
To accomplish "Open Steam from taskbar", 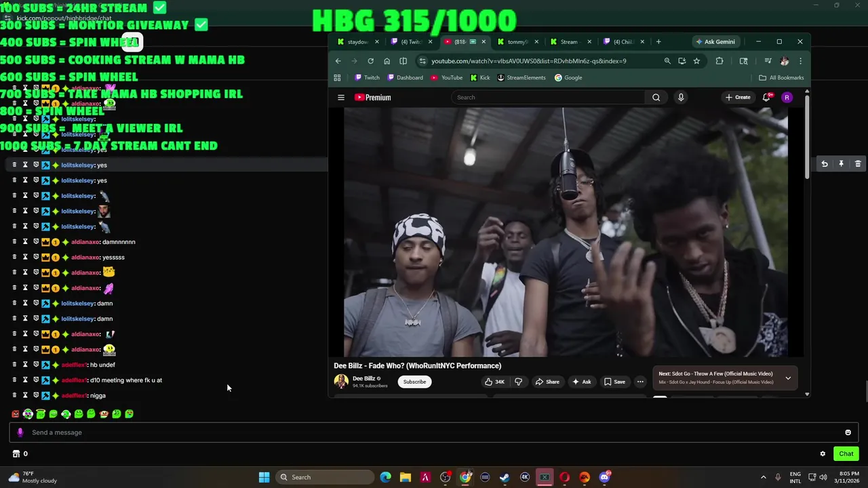I will click(x=505, y=477).
